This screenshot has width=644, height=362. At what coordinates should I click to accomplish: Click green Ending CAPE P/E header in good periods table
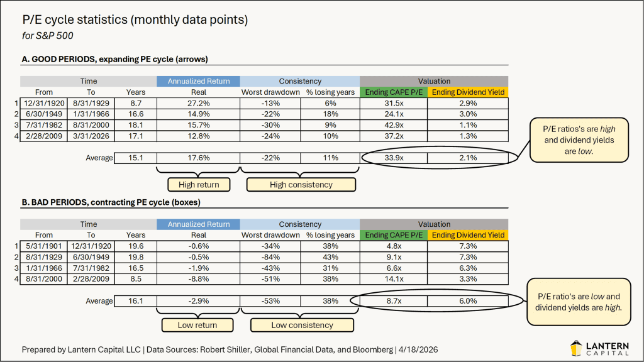pos(393,92)
